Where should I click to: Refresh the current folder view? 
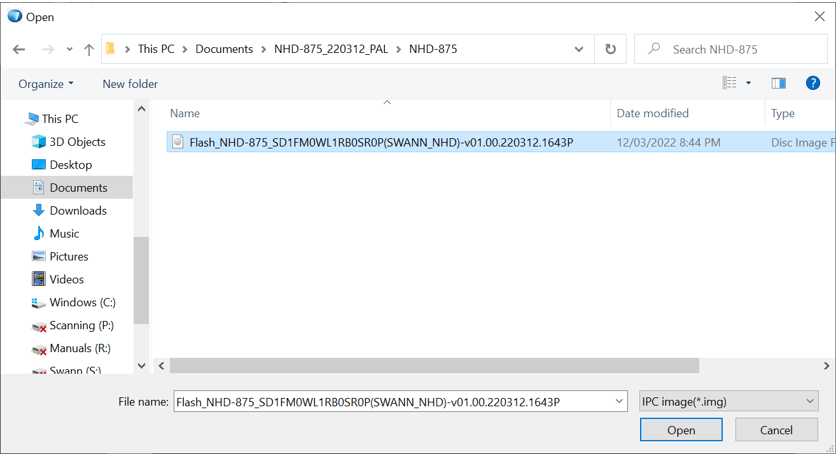point(610,49)
